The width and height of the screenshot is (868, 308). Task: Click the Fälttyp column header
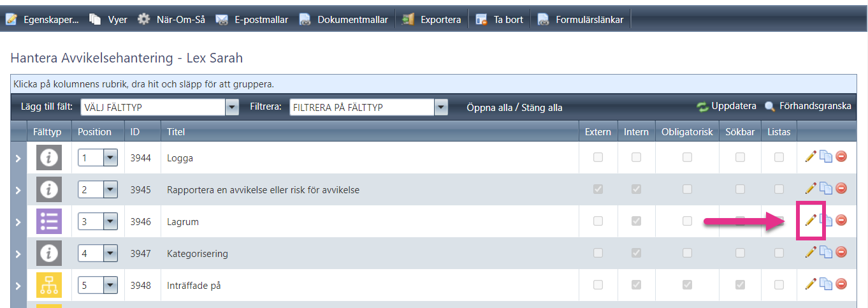pos(47,132)
